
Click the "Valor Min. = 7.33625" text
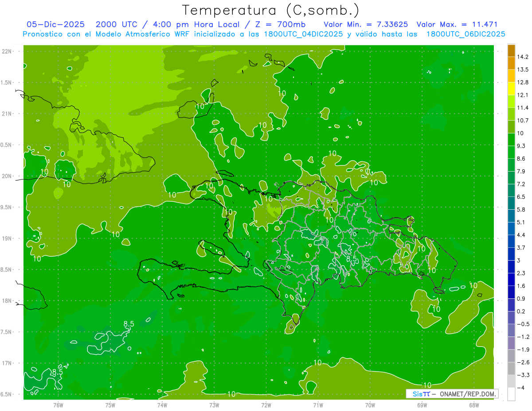tap(366, 24)
